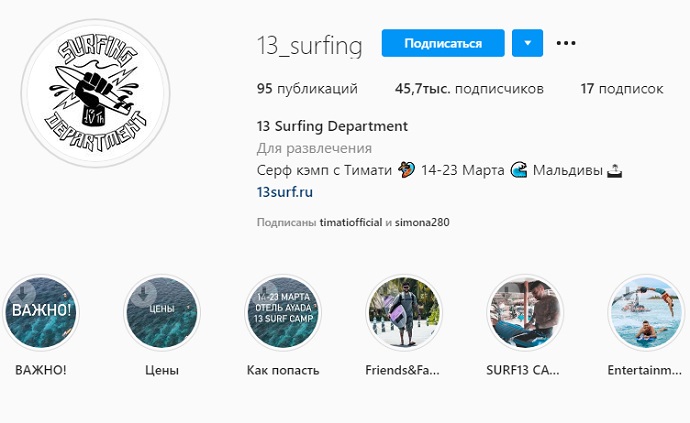
Task: Click the Для развлечения category label
Action: coord(314,148)
